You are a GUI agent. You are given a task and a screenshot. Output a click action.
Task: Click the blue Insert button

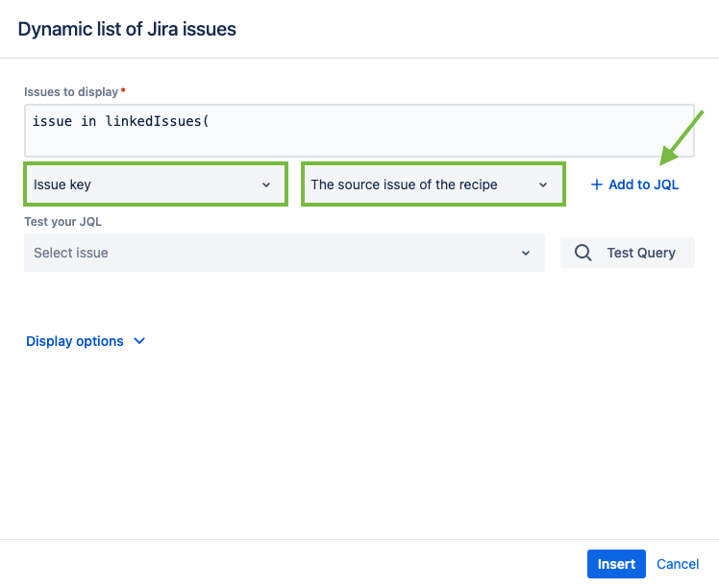pyautogui.click(x=616, y=564)
